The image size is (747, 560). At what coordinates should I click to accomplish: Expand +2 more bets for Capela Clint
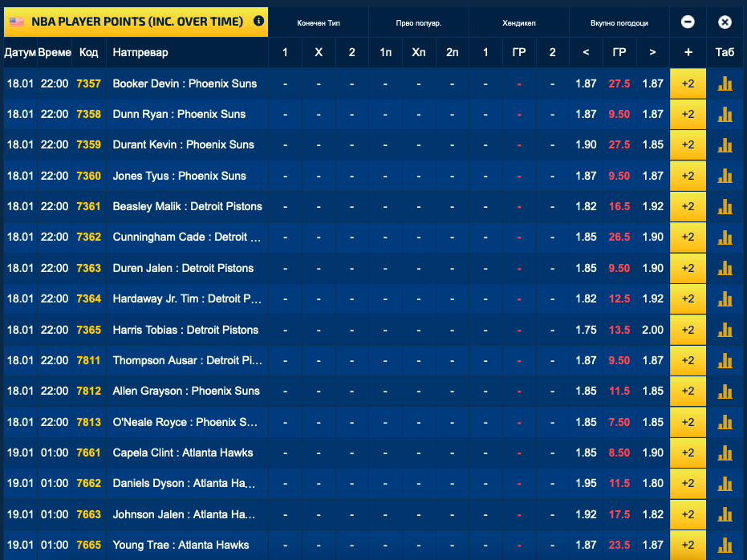pyautogui.click(x=688, y=452)
